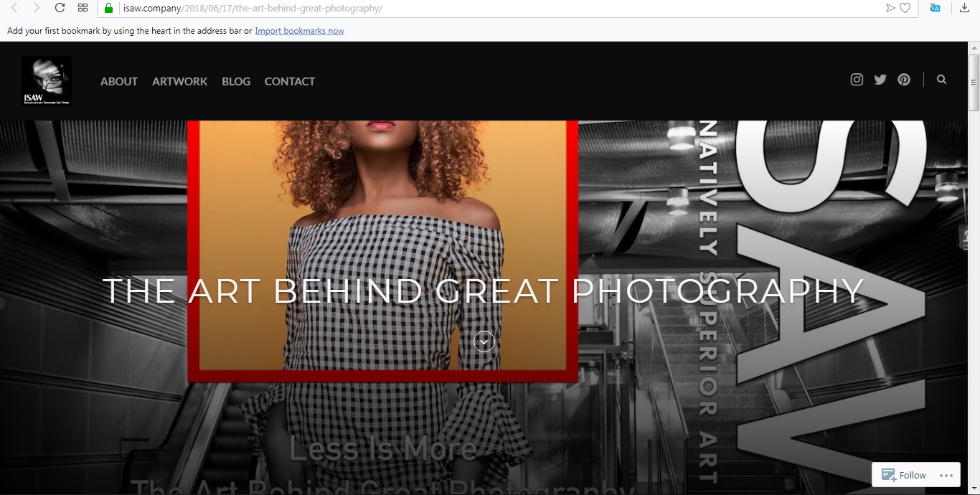Open the ARTWORK menu item
Image resolution: width=980 pixels, height=495 pixels.
click(x=179, y=81)
